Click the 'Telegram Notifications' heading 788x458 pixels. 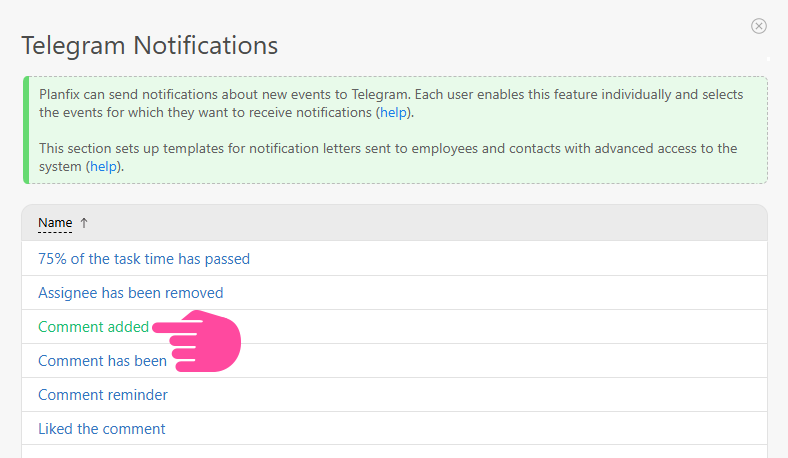pos(150,46)
